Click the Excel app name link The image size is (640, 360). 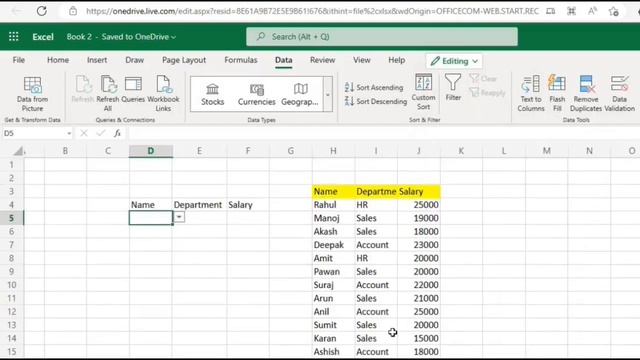click(43, 37)
